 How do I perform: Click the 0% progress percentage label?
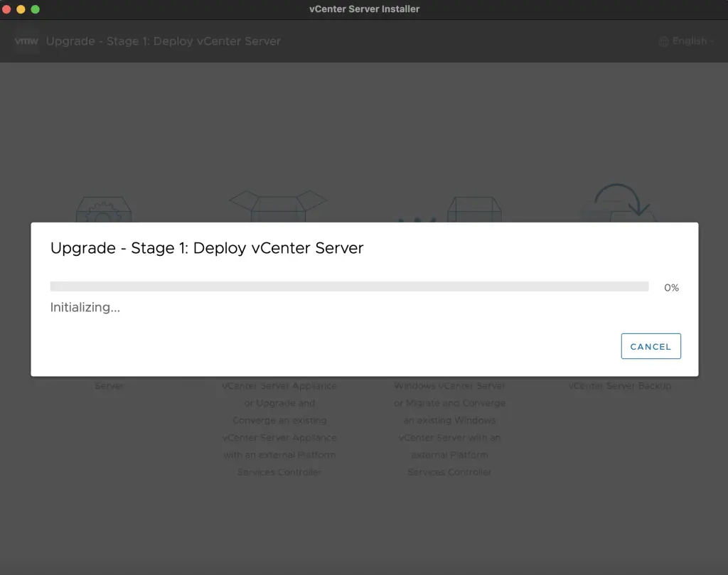[670, 287]
